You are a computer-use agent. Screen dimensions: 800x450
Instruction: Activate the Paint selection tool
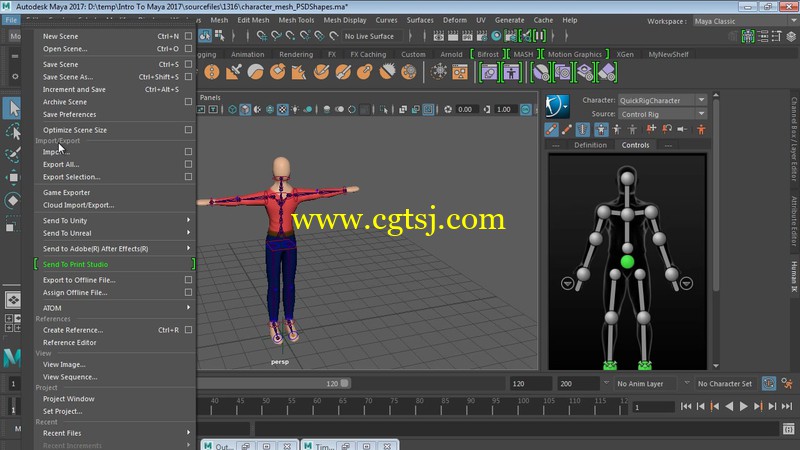click(13, 154)
